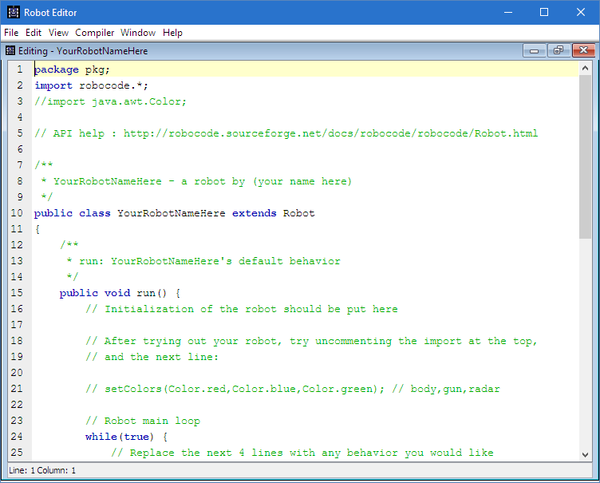Open the File menu
The image size is (600, 483).
[11, 32]
